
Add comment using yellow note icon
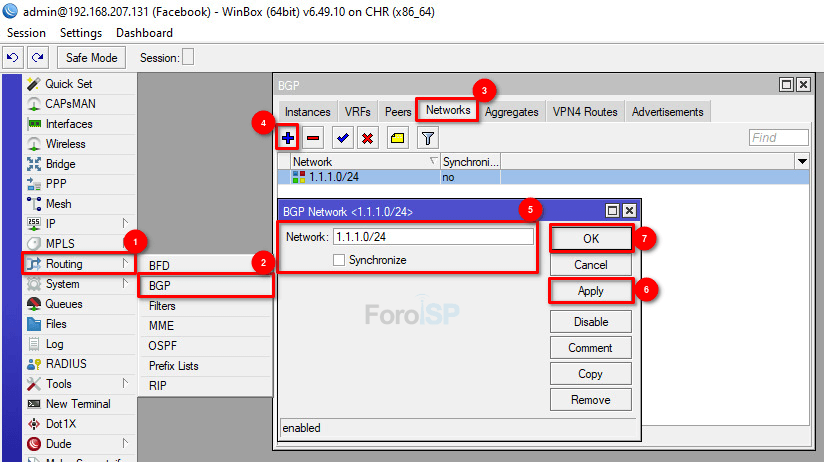click(398, 138)
